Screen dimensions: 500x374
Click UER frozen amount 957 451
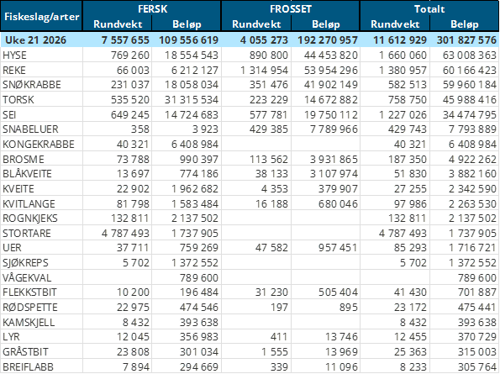point(338,248)
